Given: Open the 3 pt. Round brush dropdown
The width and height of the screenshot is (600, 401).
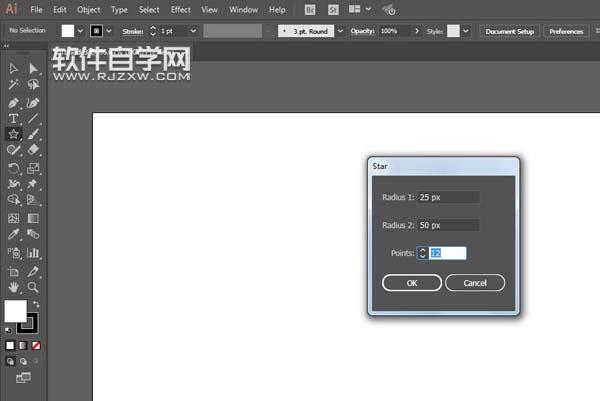Looking at the screenshot, I should pyautogui.click(x=340, y=31).
